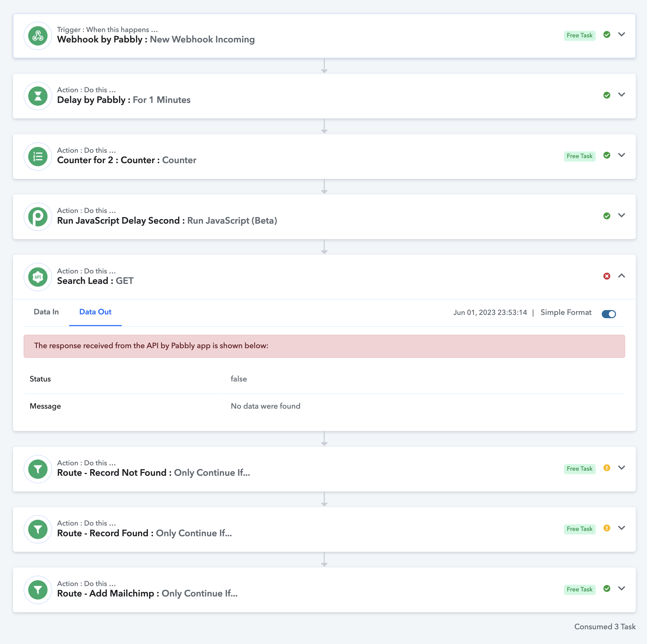The width and height of the screenshot is (647, 644).
Task: Click the Simple Format label
Action: coord(566,312)
